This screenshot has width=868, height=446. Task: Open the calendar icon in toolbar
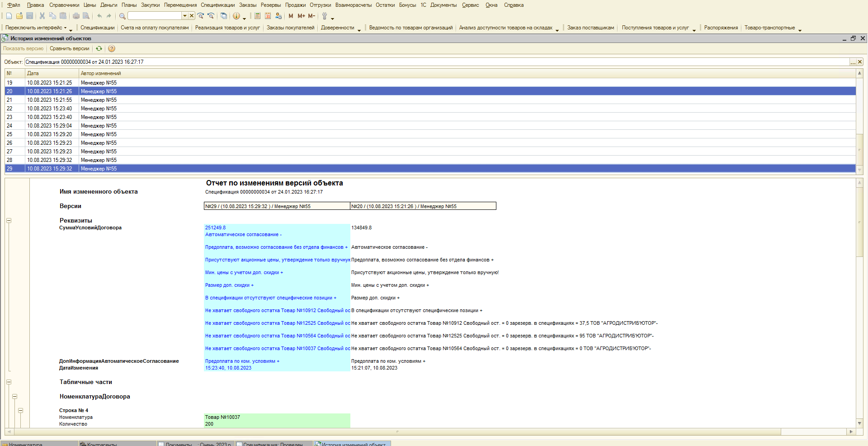point(268,16)
